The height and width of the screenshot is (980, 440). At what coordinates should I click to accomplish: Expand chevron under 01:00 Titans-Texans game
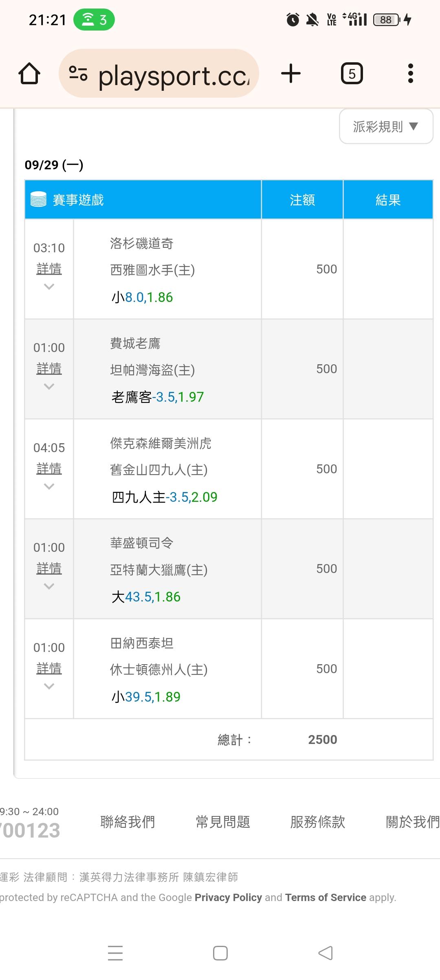point(49,686)
